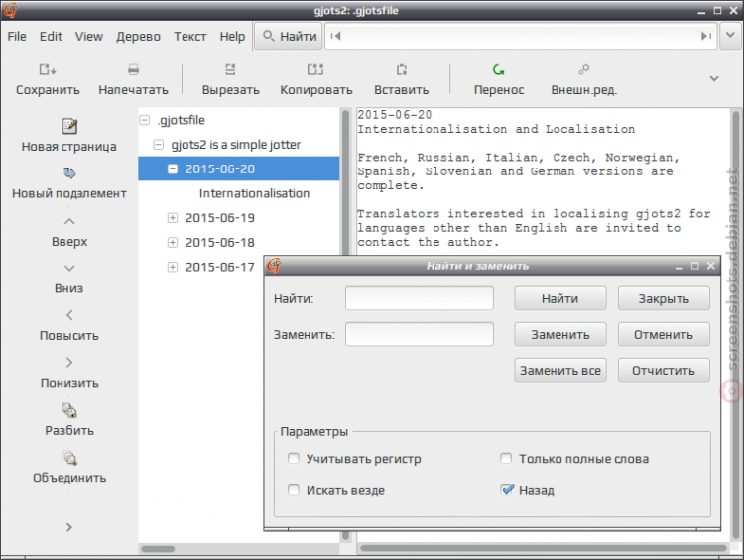Expand the 2015-06-17 tree node
The height and width of the screenshot is (560, 744).
[x=173, y=267]
